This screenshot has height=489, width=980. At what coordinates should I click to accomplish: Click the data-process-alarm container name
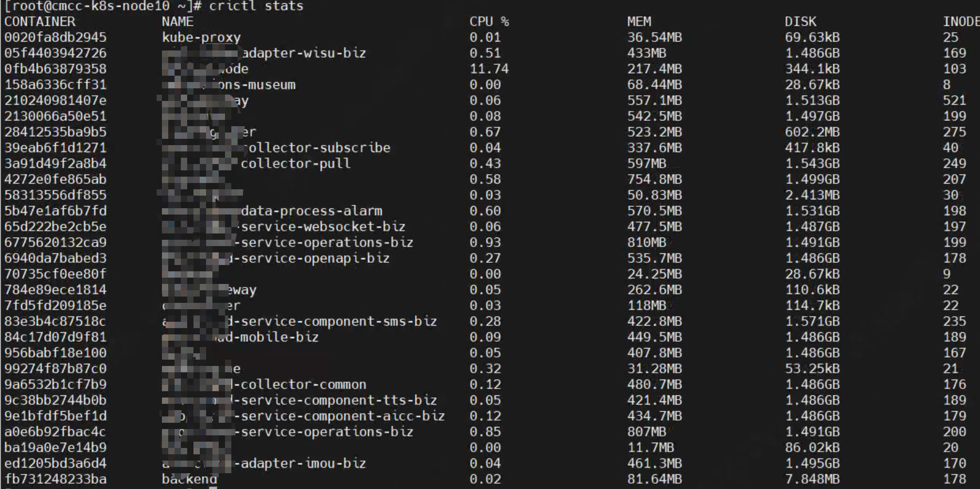(x=311, y=211)
